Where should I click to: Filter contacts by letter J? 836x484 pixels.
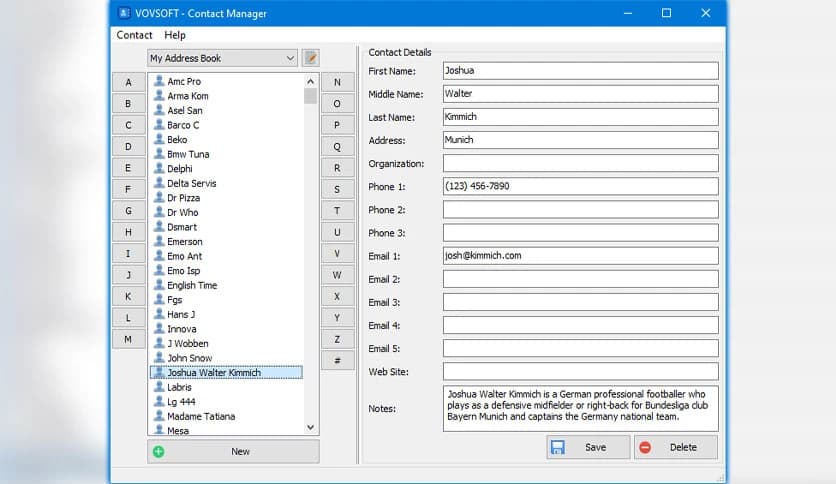[x=128, y=275]
